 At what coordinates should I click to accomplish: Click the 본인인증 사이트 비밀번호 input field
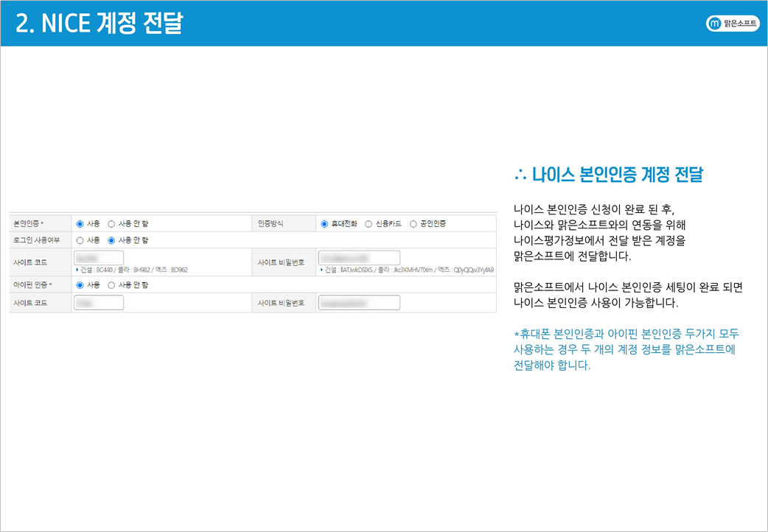(x=359, y=258)
